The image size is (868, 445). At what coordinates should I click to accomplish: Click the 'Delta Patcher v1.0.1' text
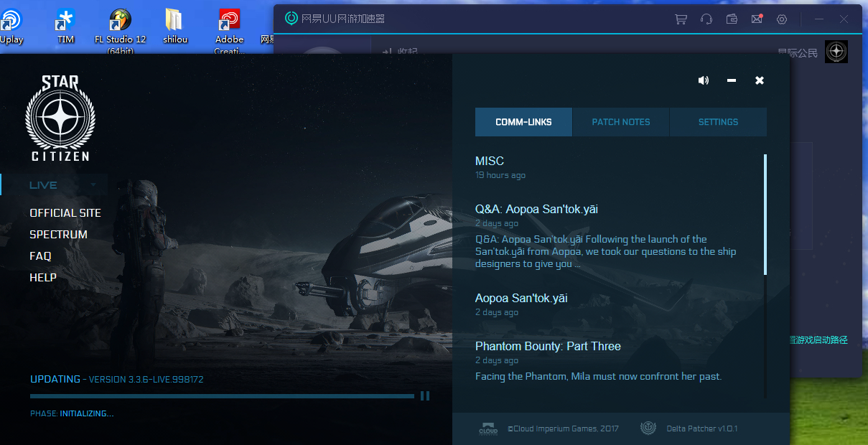point(702,429)
